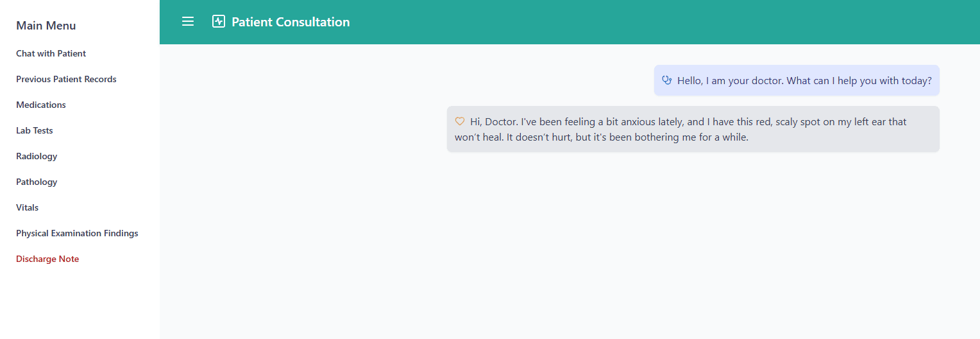
Task: Open Previous Patient Records
Action: pyautogui.click(x=67, y=79)
